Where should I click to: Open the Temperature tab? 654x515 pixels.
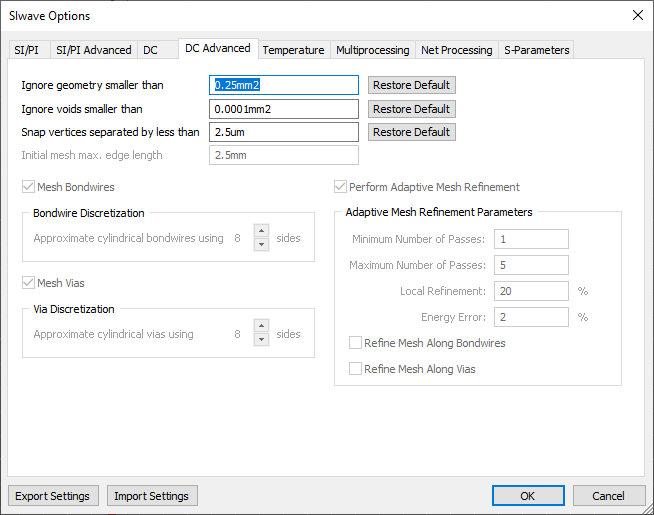coord(294,50)
